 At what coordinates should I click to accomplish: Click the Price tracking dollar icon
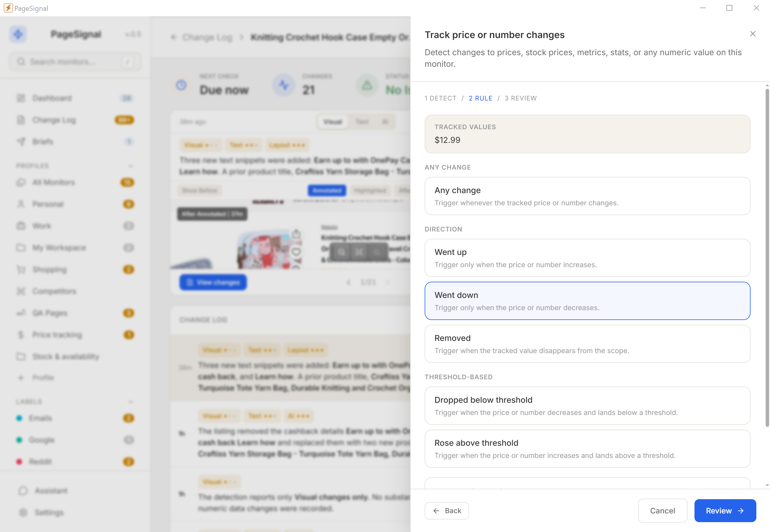point(21,335)
